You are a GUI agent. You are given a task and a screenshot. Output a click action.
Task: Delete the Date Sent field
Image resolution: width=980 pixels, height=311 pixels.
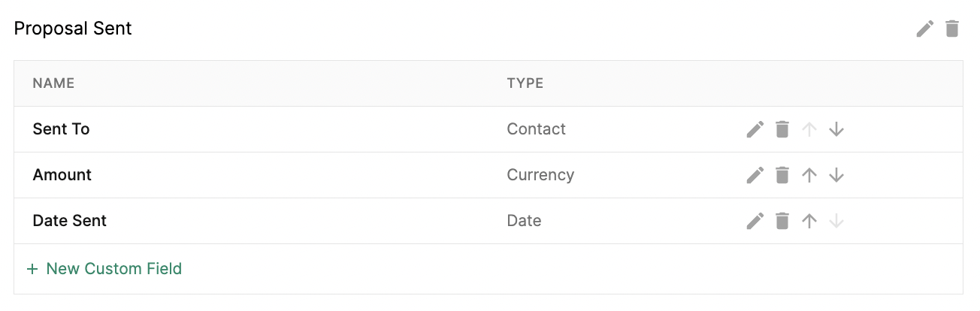tap(782, 221)
